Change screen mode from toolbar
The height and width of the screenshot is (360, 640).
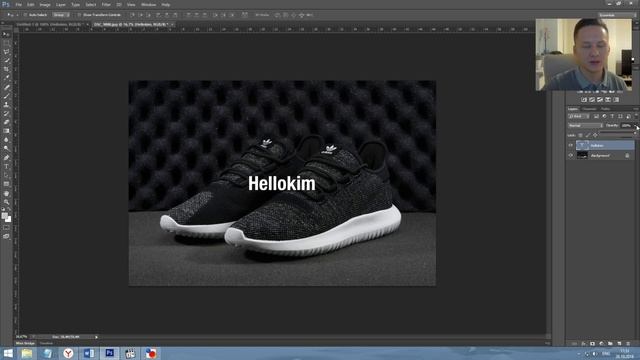click(x=6, y=236)
